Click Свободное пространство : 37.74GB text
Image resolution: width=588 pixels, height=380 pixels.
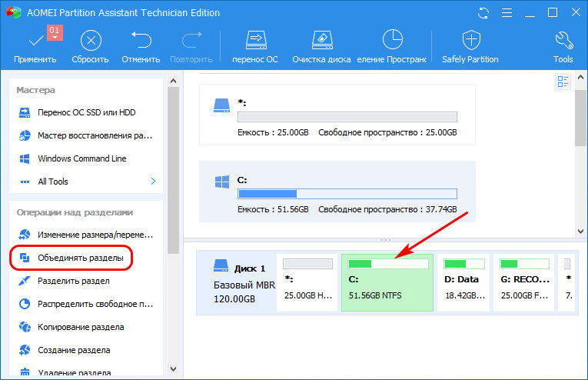coord(387,209)
